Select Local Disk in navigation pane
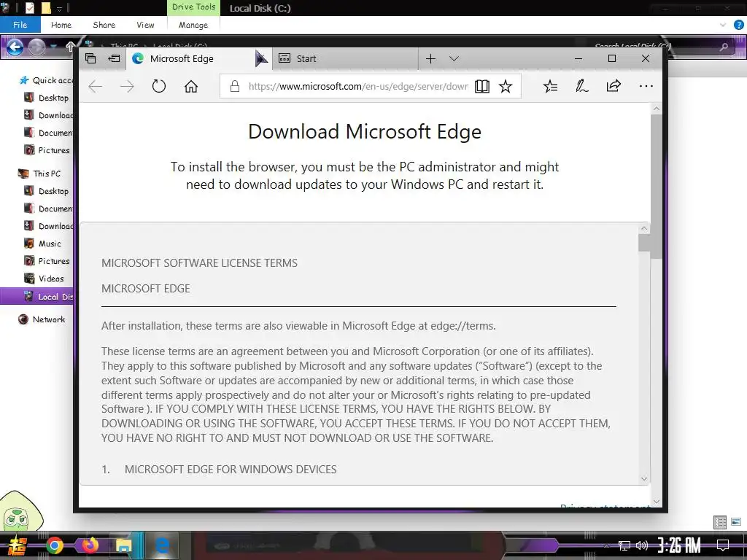 pos(37,296)
